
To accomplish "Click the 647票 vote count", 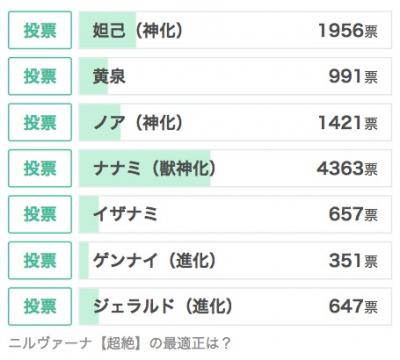I will pyautogui.click(x=353, y=307).
